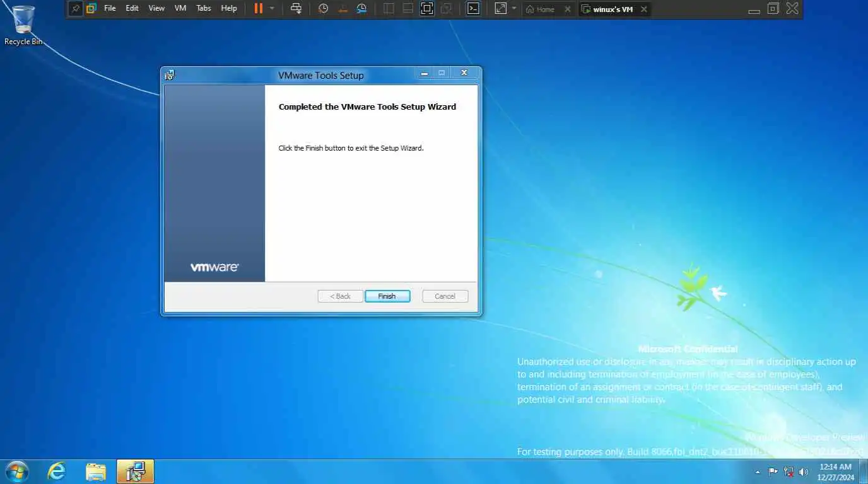Launch Internet Explorer from the taskbar
The image size is (868, 484).
(x=57, y=471)
